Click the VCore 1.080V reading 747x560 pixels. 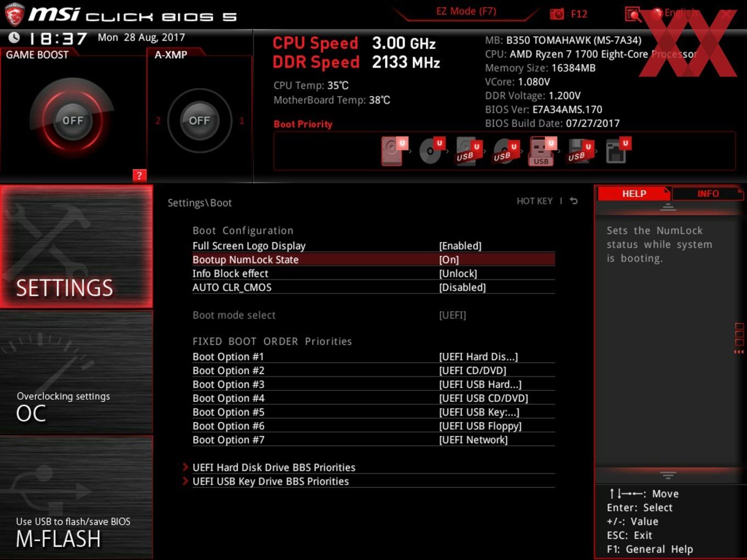click(517, 82)
